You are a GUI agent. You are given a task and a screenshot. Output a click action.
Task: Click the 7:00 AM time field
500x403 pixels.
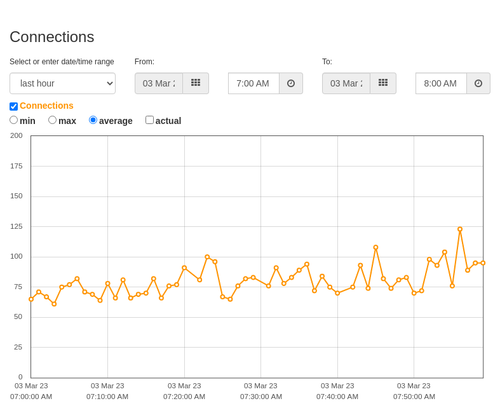254,83
